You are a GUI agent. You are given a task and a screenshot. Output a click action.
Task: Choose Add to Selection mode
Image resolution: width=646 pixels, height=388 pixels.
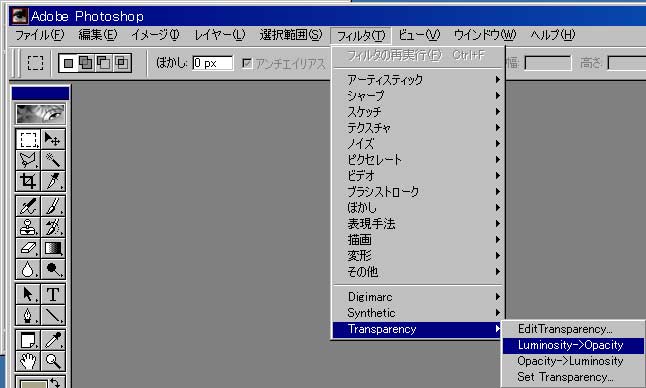86,63
